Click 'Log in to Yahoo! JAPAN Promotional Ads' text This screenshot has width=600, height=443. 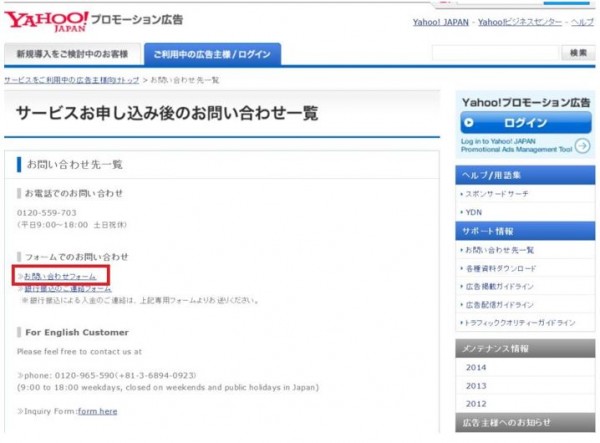pyautogui.click(x=516, y=145)
